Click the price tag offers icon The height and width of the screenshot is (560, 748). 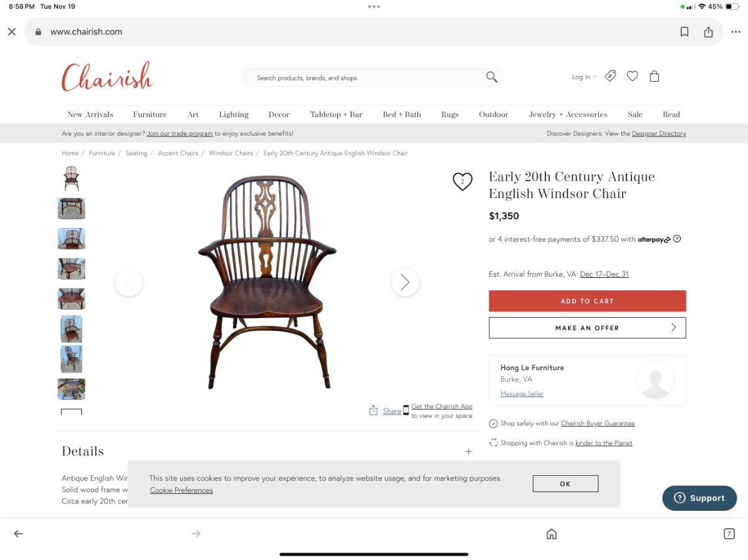click(x=610, y=76)
